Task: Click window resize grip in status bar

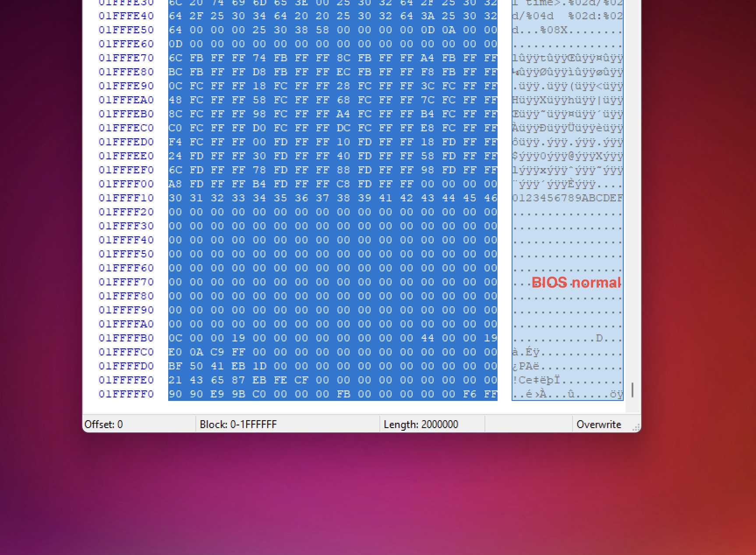Action: coord(636,428)
